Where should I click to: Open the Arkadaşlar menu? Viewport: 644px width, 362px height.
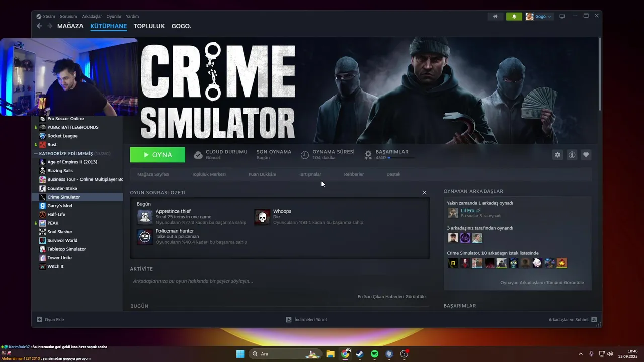tap(92, 16)
